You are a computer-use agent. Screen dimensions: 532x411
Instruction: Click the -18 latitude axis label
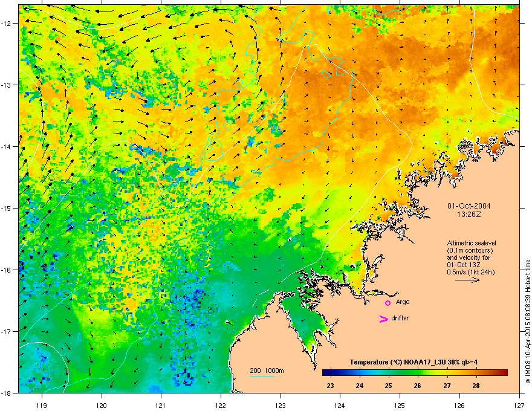tap(7, 393)
